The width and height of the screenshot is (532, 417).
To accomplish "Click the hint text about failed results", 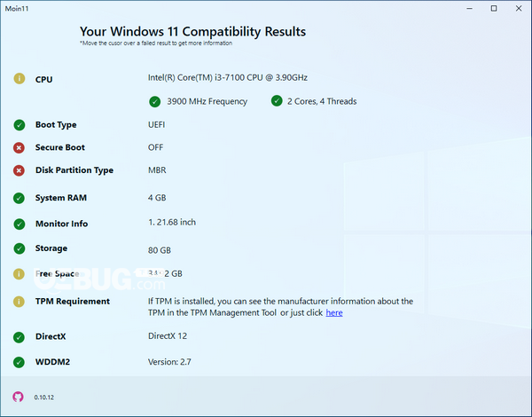I will coord(156,43).
